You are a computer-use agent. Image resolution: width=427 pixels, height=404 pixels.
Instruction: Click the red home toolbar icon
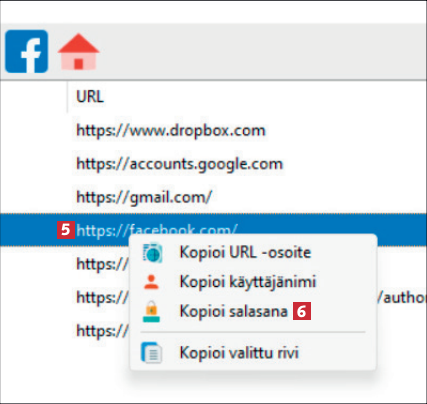[79, 51]
